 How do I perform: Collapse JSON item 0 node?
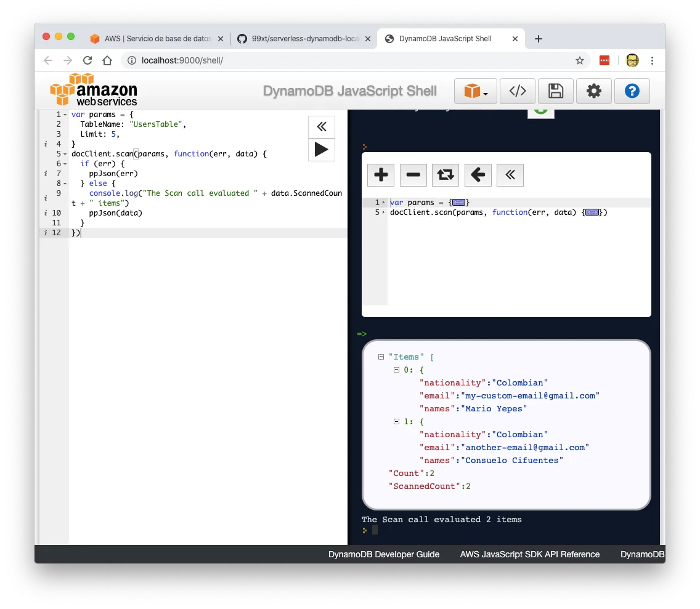(396, 370)
